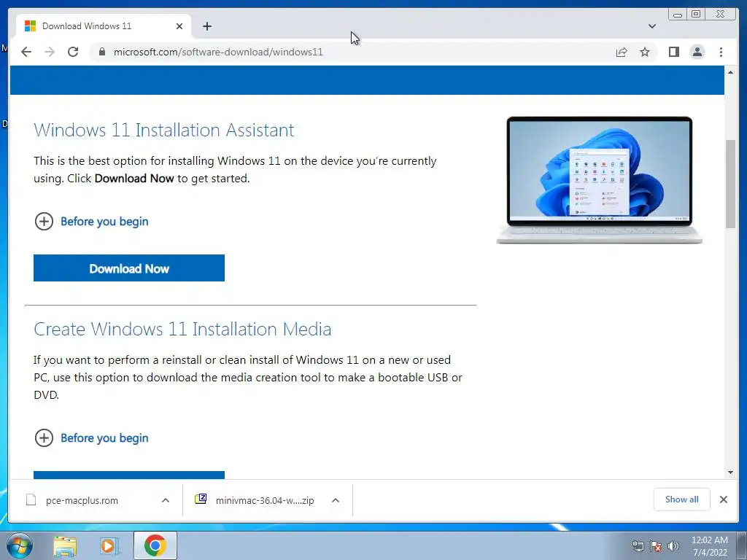Viewport: 747px width, 560px height.
Task: Click the Show desktop strip at the right end of the taskbar
Action: [x=742, y=546]
